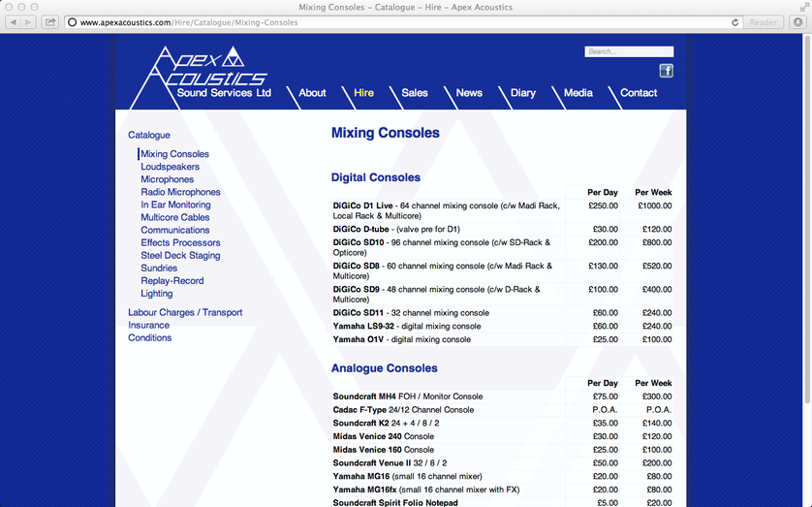812x507 pixels.
Task: Toggle full screen icon in title bar
Action: point(804,7)
